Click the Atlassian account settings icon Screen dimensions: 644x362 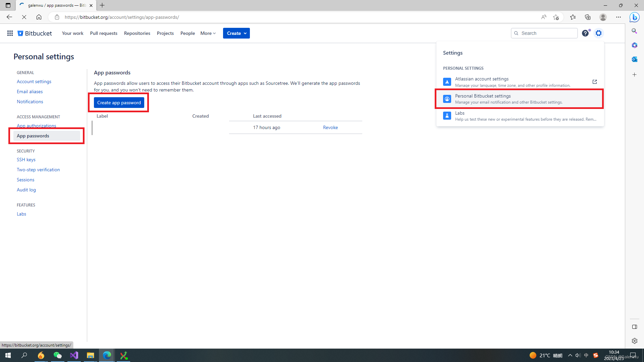pos(447,81)
